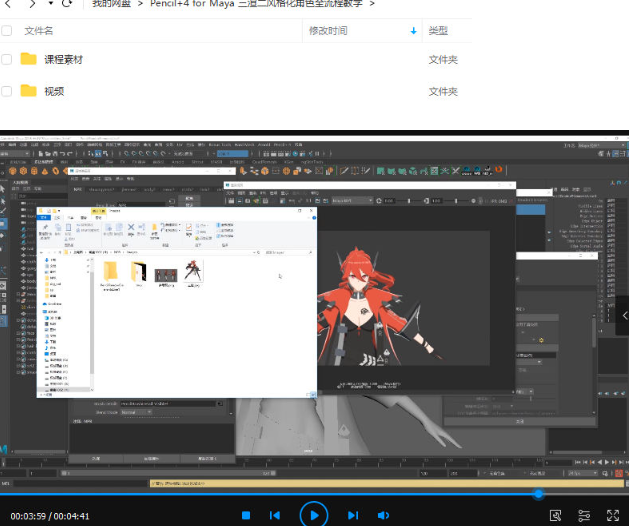Screen dimensions: 629x526
Task: Skip to the previous video
Action: tap(275, 515)
